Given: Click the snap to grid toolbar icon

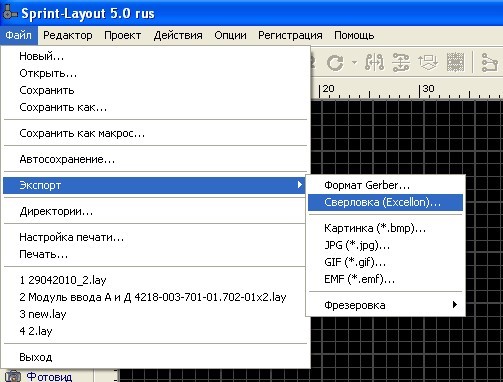Looking at the screenshot, I should (x=455, y=62).
